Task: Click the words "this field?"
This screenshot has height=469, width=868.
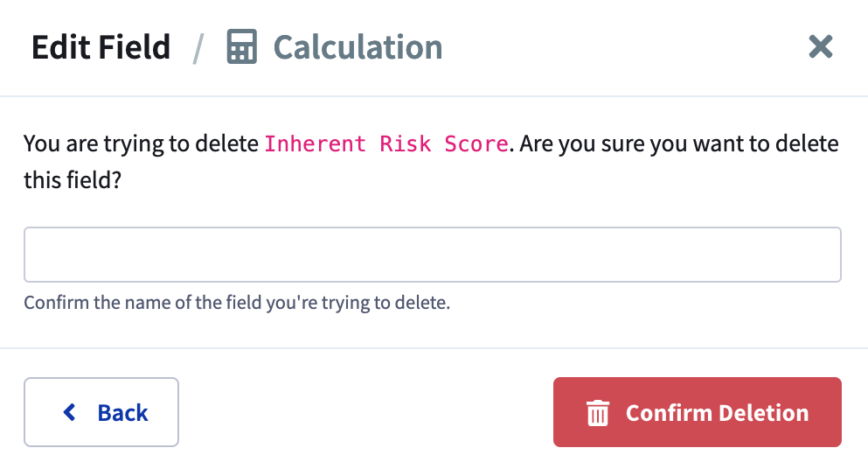Action: [x=73, y=180]
